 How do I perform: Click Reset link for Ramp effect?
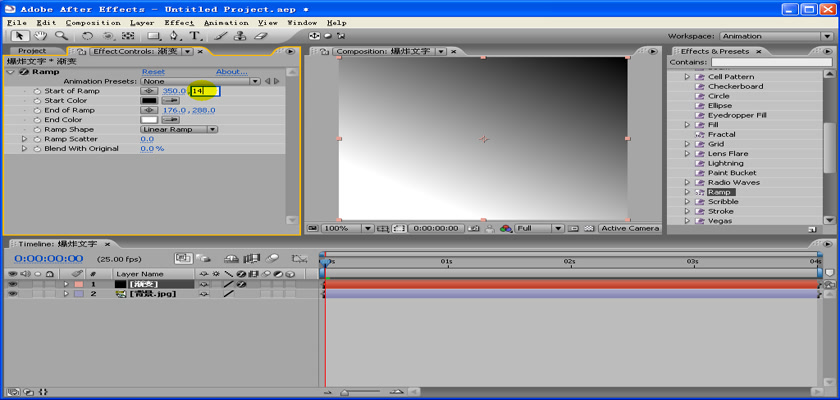tap(153, 72)
